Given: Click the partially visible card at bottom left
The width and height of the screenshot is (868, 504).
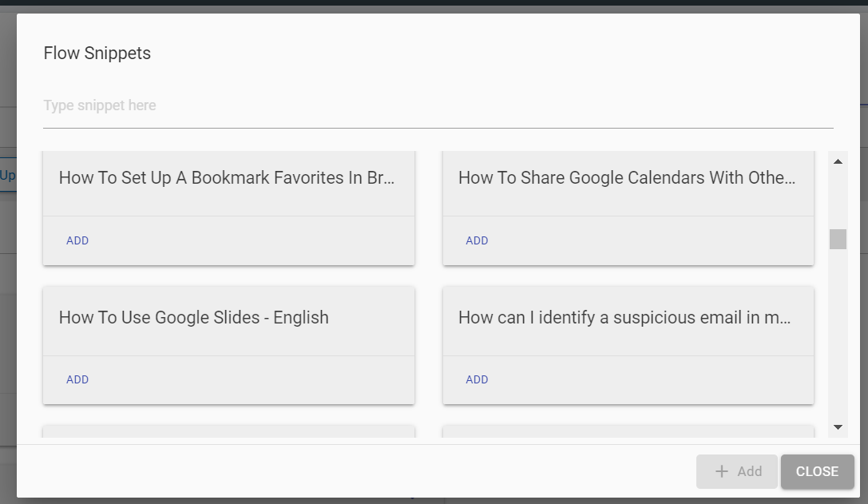Looking at the screenshot, I should tap(228, 432).
